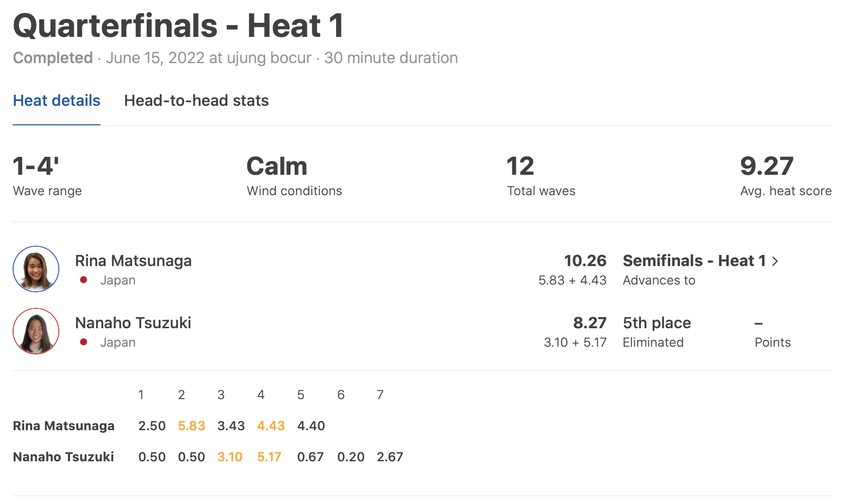Open Semifinals - Heat 1 link
This screenshot has height=504, width=847.
point(694,261)
